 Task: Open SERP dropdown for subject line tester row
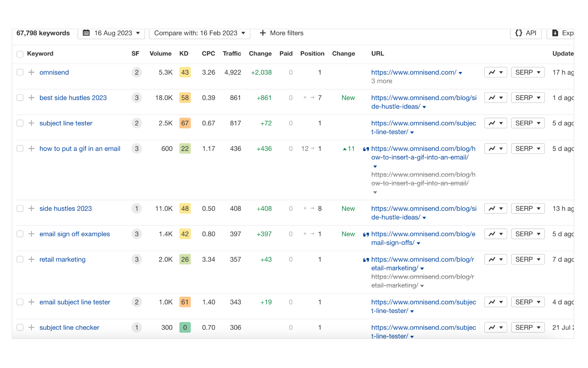[528, 123]
